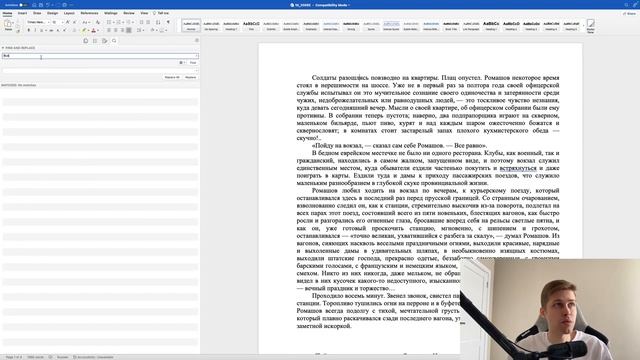640x360 pixels.
Task: Toggle Subscript formatting
Action: (58, 30)
